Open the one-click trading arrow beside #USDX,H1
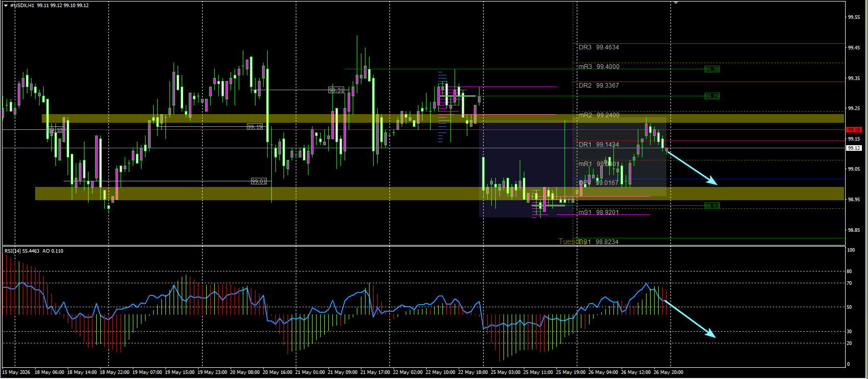The width and height of the screenshot is (868, 379). (6, 5)
